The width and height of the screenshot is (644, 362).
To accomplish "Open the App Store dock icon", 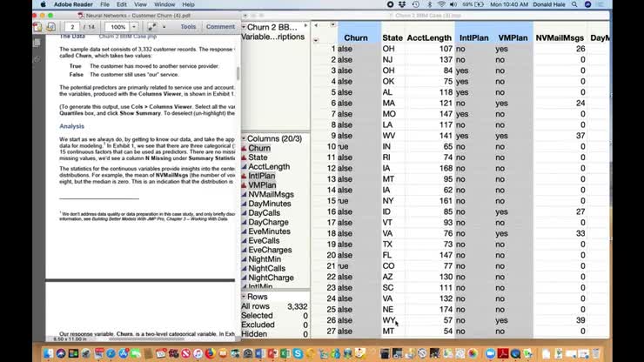I will coord(124,353).
